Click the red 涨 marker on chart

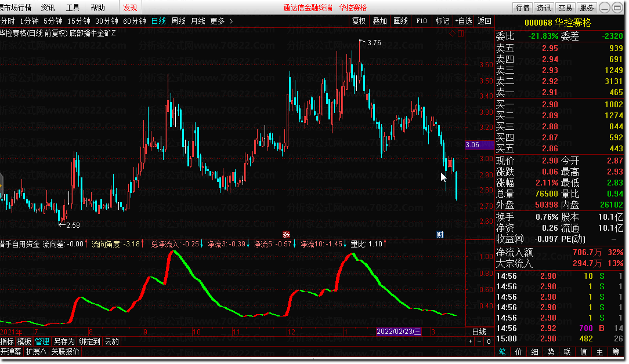(286, 235)
